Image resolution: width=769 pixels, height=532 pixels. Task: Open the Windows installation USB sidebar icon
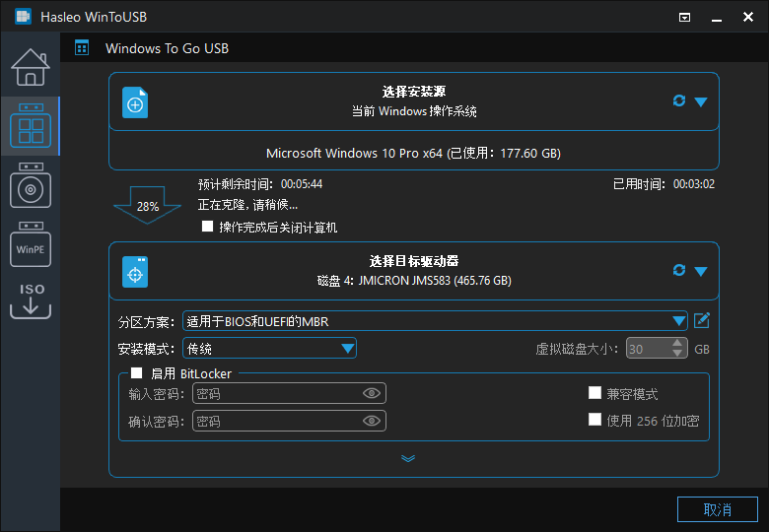click(x=31, y=185)
